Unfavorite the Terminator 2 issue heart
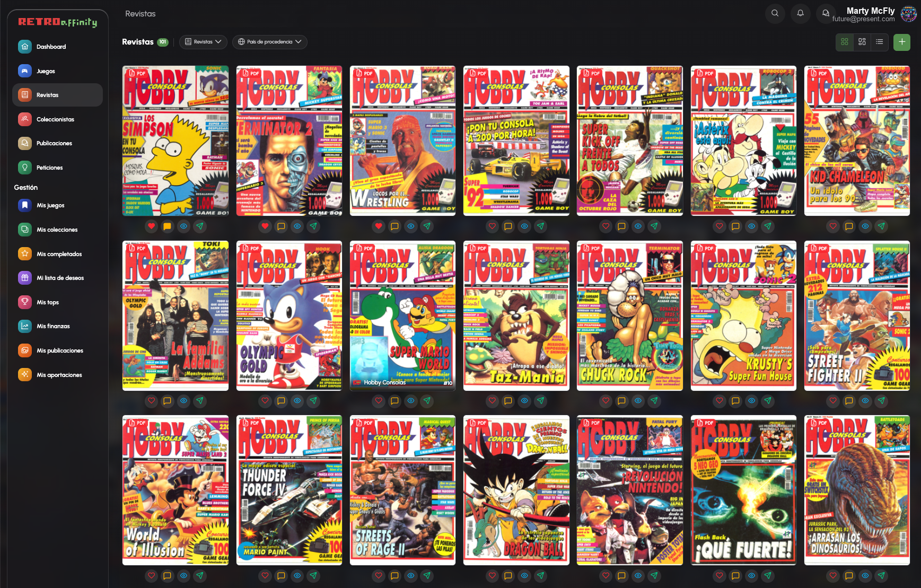The image size is (921, 588). point(265,226)
